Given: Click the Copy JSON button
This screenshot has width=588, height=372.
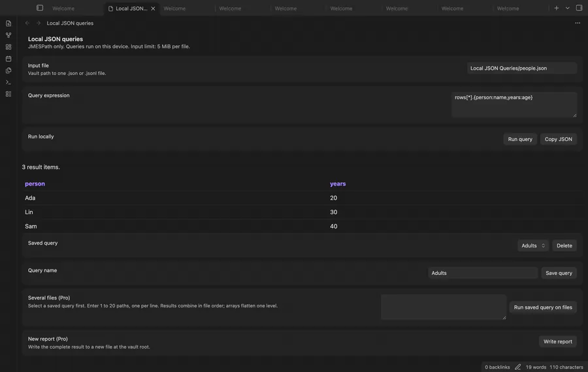Looking at the screenshot, I should pos(559,139).
